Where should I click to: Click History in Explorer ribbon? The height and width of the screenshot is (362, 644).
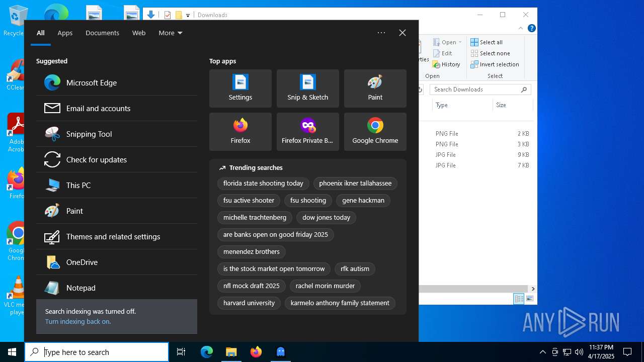(446, 64)
